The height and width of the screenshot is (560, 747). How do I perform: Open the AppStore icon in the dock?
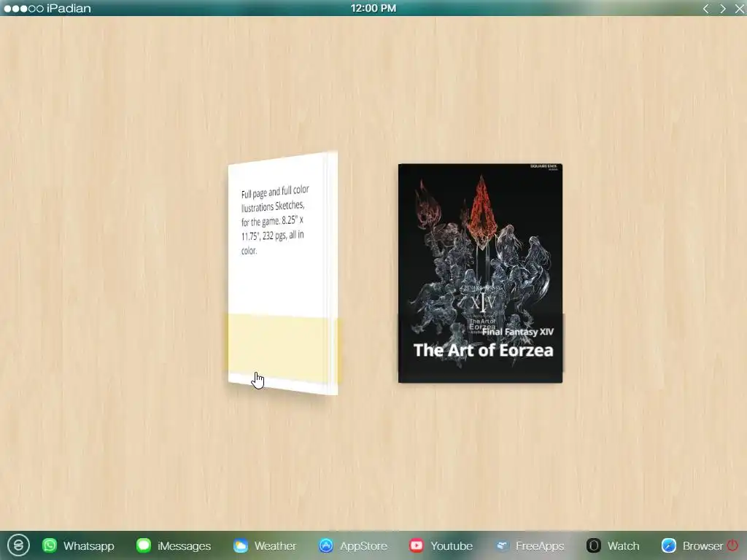pos(326,545)
